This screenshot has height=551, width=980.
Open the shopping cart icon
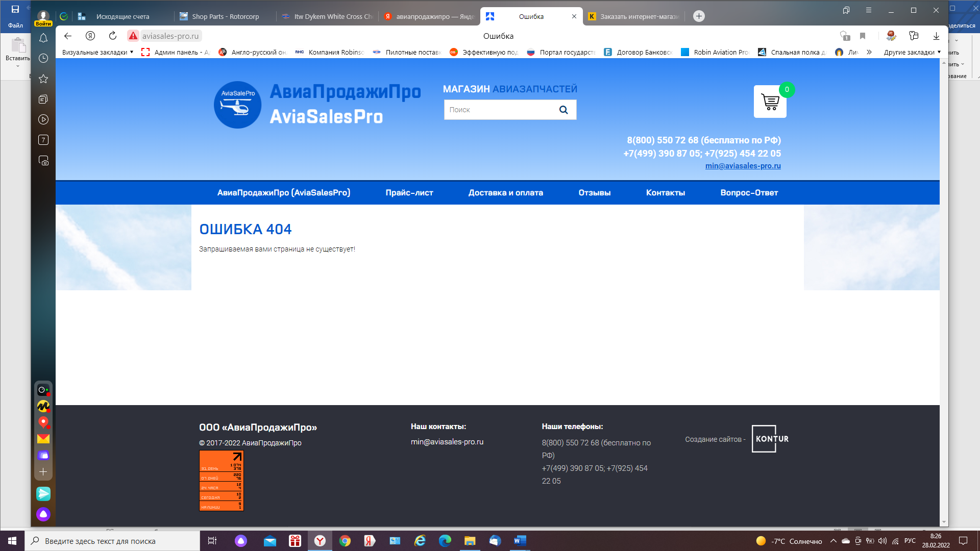tap(770, 102)
